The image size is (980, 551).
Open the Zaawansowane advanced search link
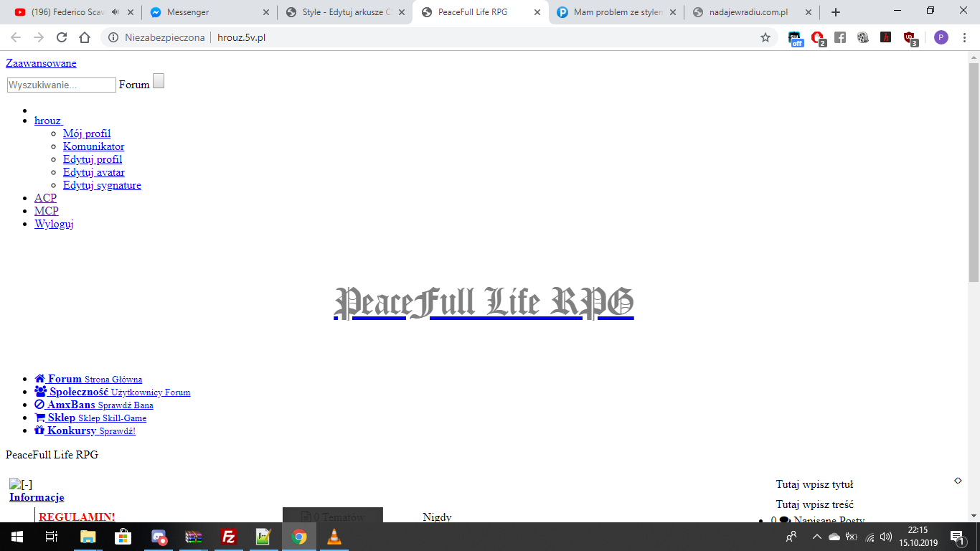[41, 63]
